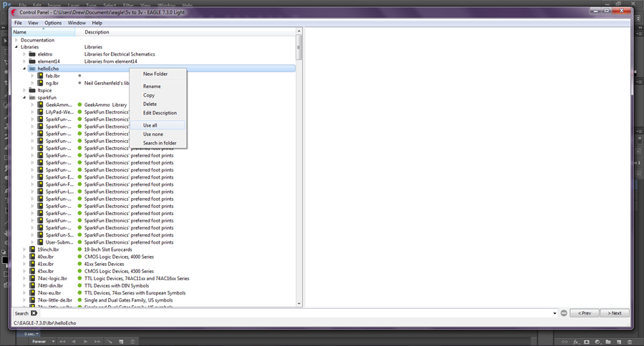This screenshot has height=346, width=644.
Task: Click the Photoshop create new layer icon
Action: [619, 342]
